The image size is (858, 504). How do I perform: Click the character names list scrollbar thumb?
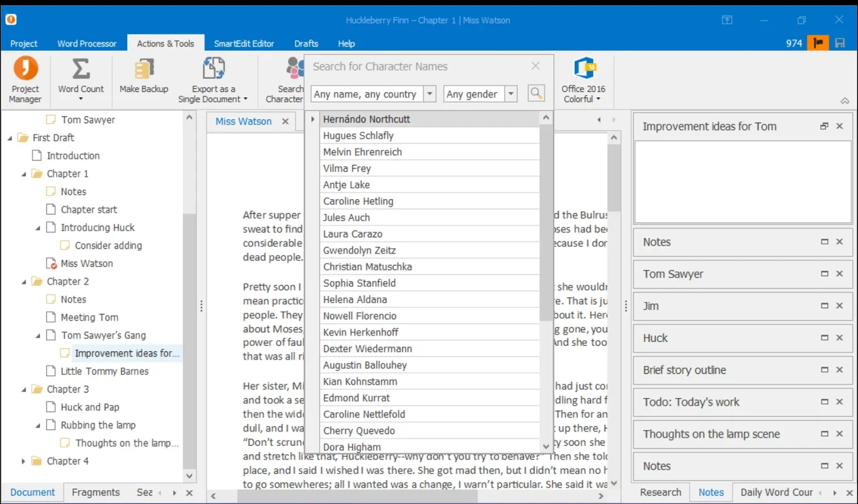[x=546, y=223]
